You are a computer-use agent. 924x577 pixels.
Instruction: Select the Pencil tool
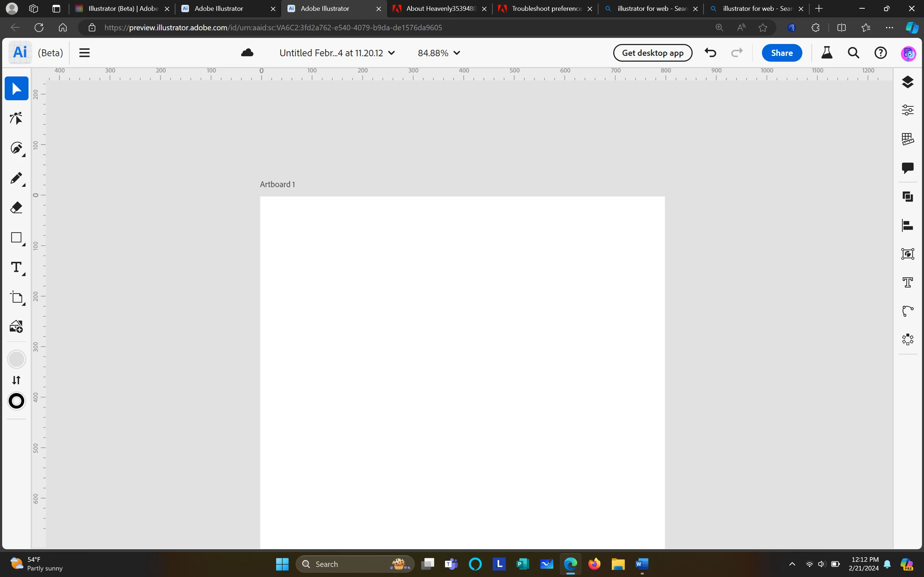16,178
